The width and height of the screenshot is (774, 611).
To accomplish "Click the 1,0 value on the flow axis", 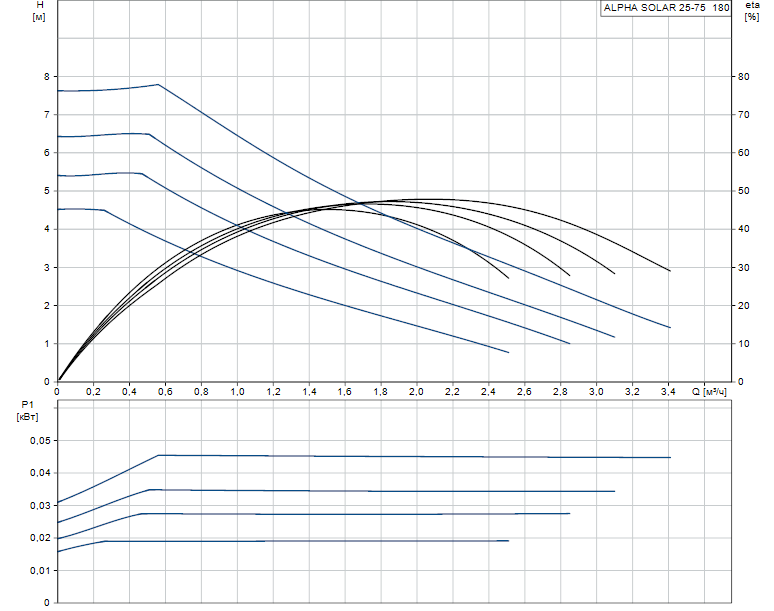I will tap(237, 392).
